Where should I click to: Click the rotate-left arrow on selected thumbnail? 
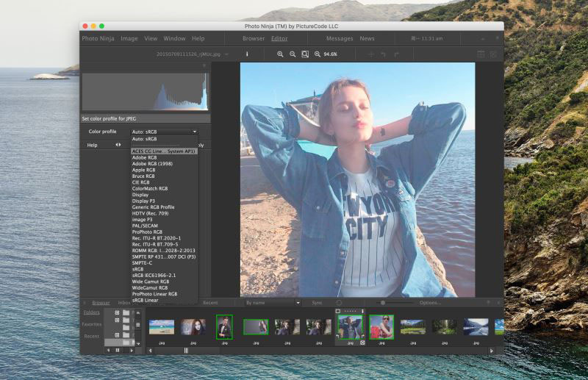(x=337, y=336)
